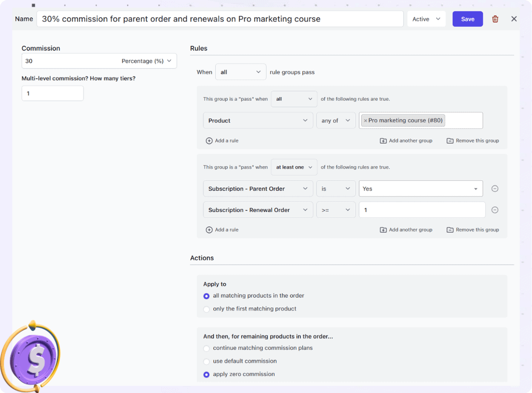Remove the Parent Order rule with minus icon
The height and width of the screenshot is (393, 532).
pyautogui.click(x=495, y=188)
